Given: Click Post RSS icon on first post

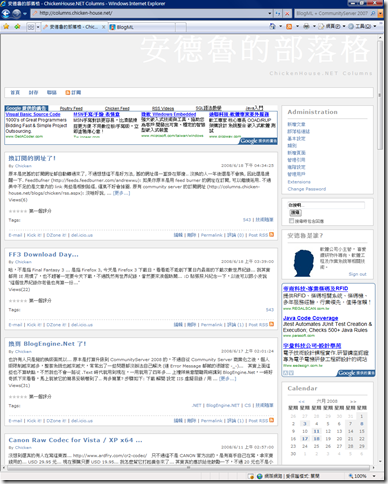Looking at the screenshot, I should click(272, 235).
